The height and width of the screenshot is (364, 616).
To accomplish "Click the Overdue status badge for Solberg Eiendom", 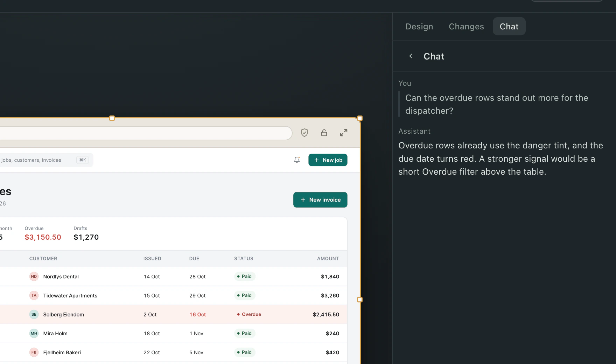I will tap(249, 314).
